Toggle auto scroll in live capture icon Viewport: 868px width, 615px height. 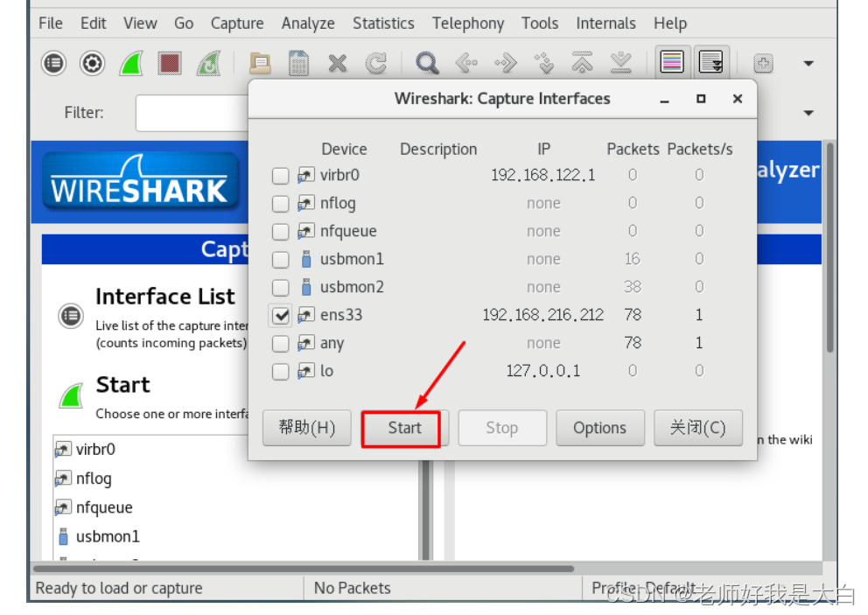(x=710, y=61)
